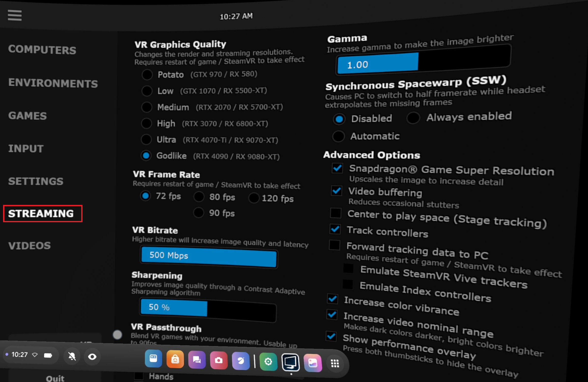Click the VR Frame Rate heading

(x=166, y=175)
